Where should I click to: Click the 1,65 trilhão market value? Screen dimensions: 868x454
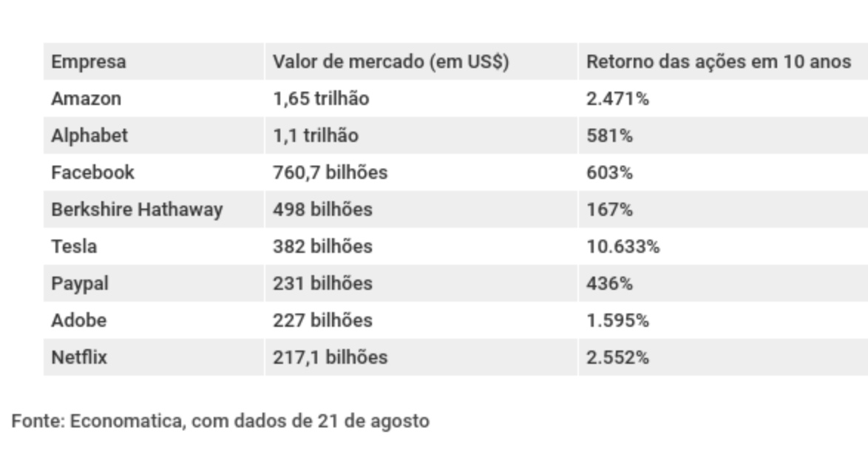(321, 99)
